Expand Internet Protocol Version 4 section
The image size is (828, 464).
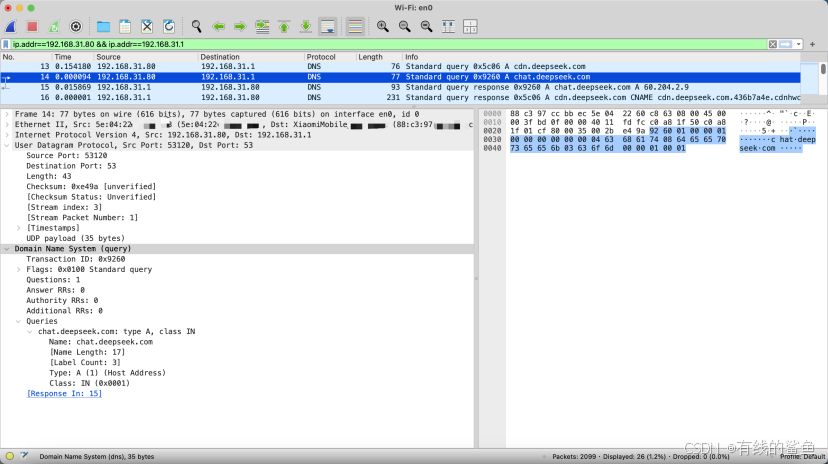click(7, 135)
